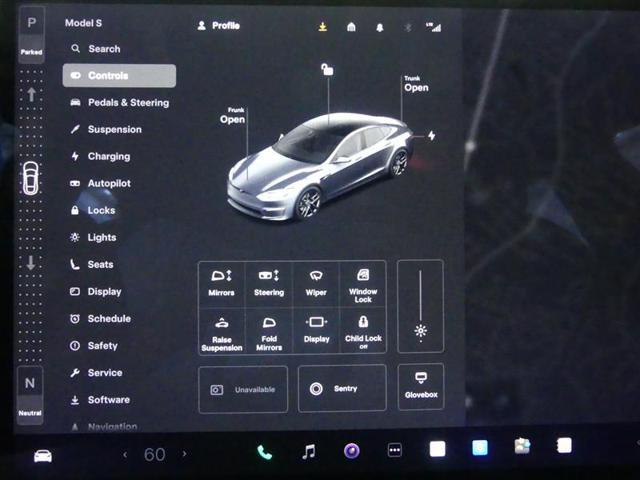Open Display settings in sidebar

coord(96,291)
